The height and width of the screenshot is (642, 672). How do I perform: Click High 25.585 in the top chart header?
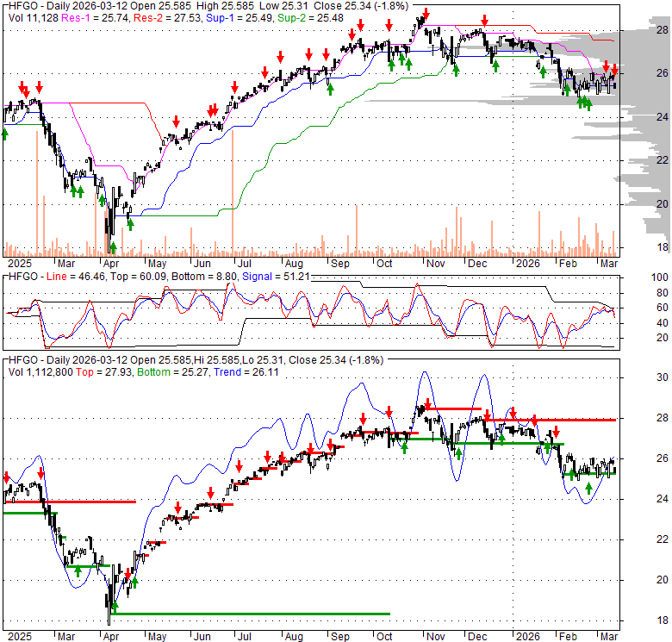click(x=226, y=6)
